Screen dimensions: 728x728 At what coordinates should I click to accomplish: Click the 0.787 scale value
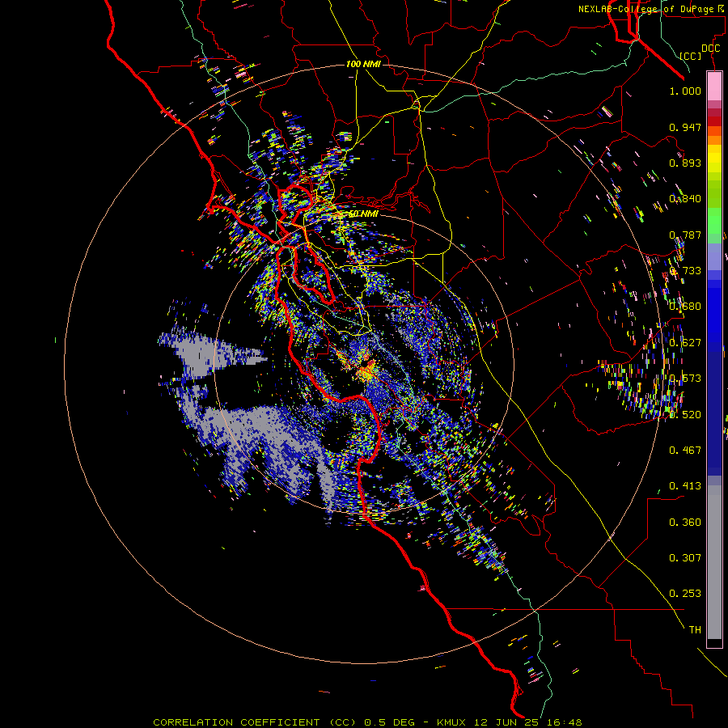[x=685, y=235]
